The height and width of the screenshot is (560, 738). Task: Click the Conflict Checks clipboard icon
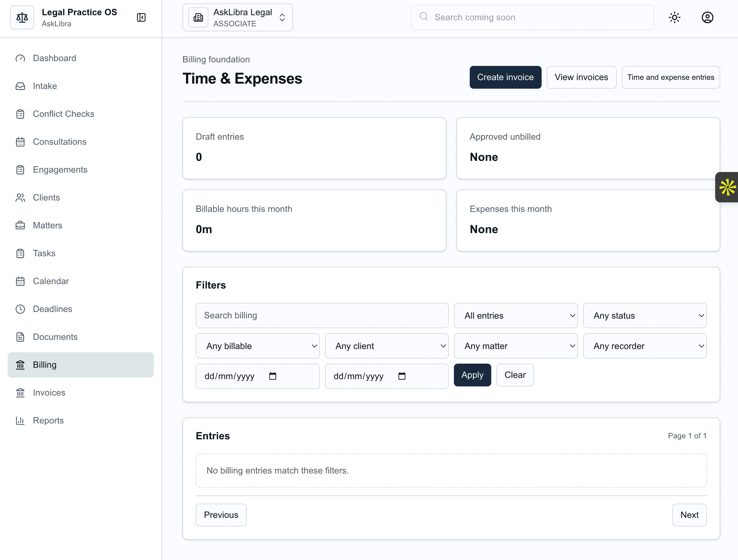[20, 114]
